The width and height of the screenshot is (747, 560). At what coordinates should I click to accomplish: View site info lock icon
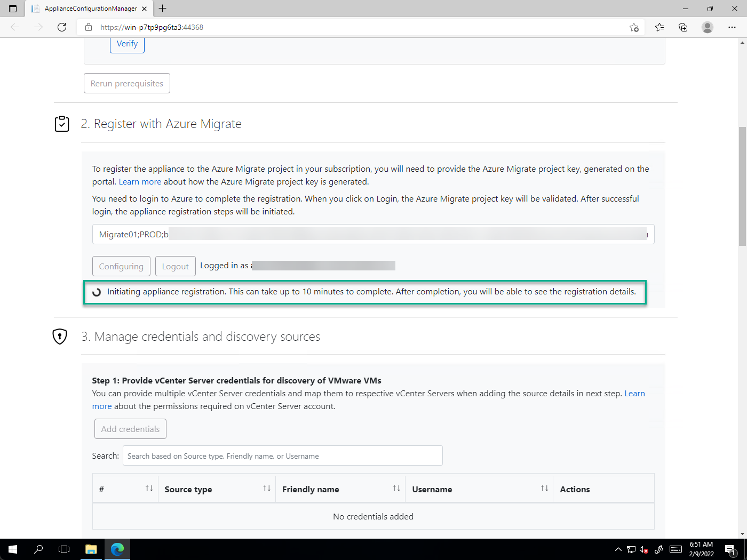[89, 27]
